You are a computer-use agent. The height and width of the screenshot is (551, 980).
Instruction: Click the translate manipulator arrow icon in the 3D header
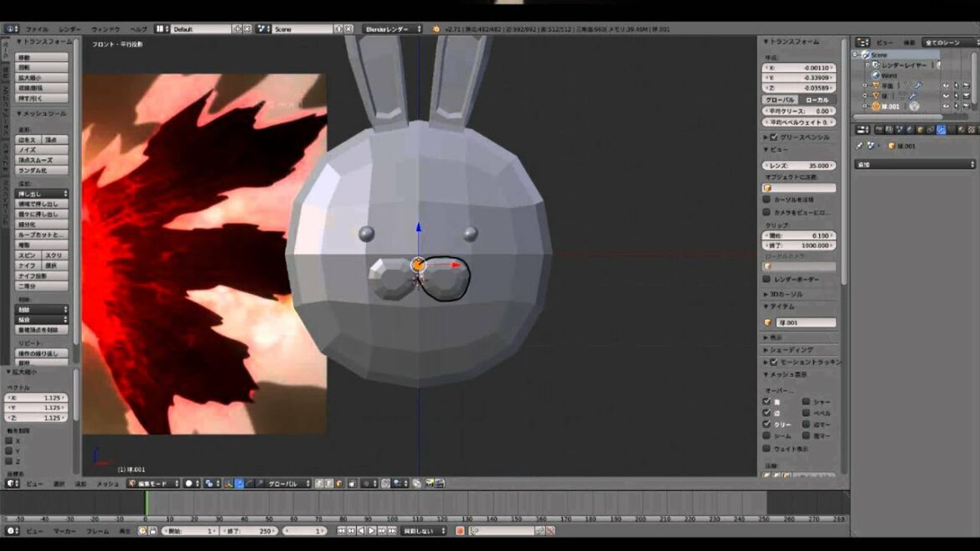(240, 483)
